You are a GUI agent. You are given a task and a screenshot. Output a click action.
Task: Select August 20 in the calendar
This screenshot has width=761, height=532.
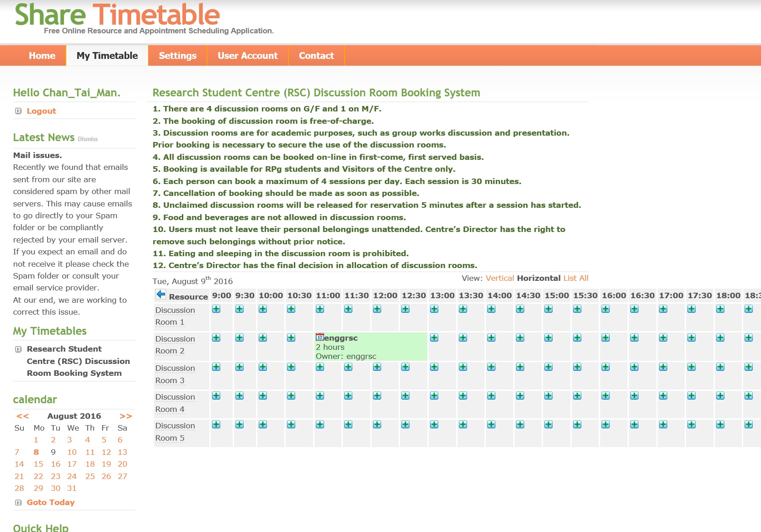[x=122, y=464]
